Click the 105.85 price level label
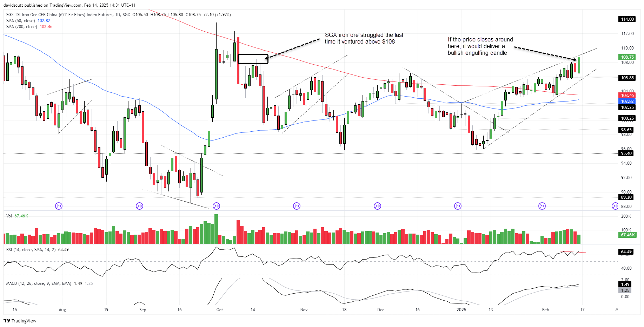This screenshot has width=644, height=327. click(627, 78)
